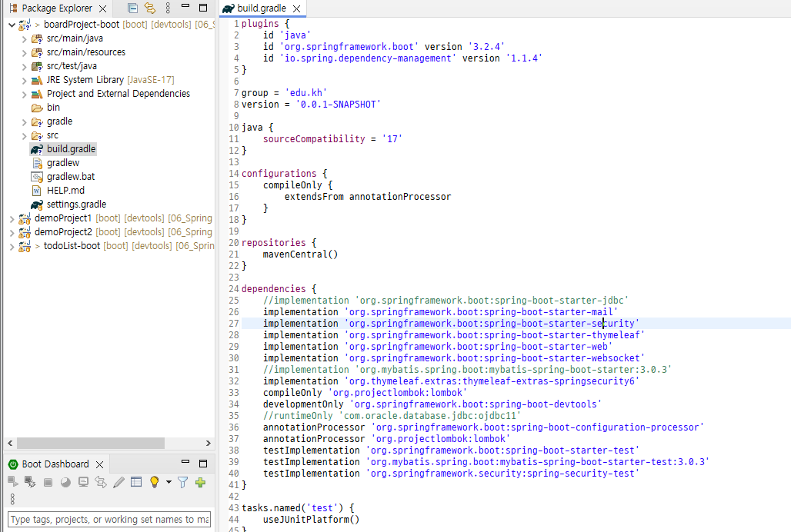Click the commented ojdbc11 line 35
Viewport: 791px width, 532px height.
(392, 416)
